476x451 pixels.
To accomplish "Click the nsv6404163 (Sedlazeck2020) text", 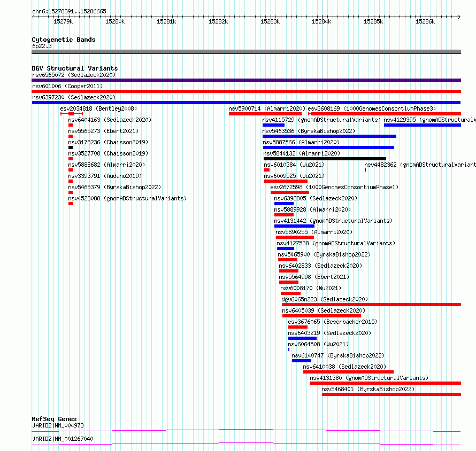I will tap(110, 120).
